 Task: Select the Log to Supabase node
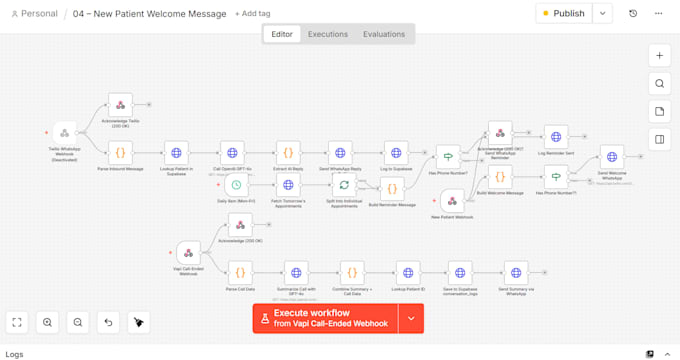coord(396,153)
